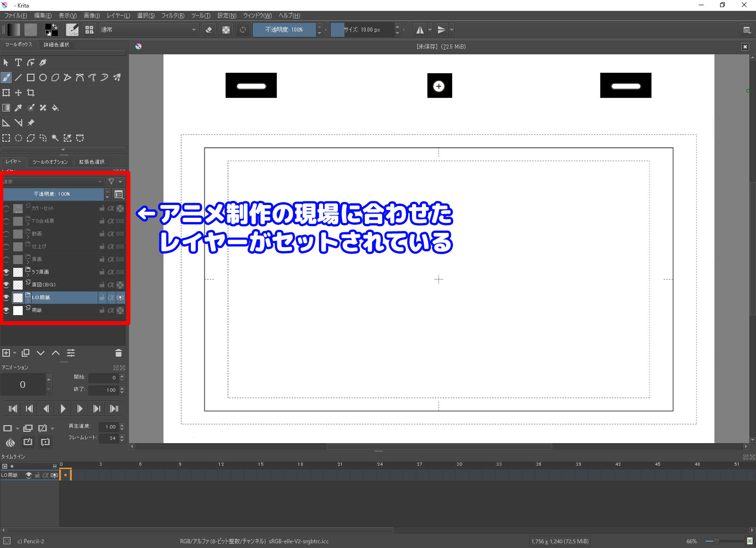Select the Ellipse shape tool
The height and width of the screenshot is (548, 756).
tap(43, 77)
